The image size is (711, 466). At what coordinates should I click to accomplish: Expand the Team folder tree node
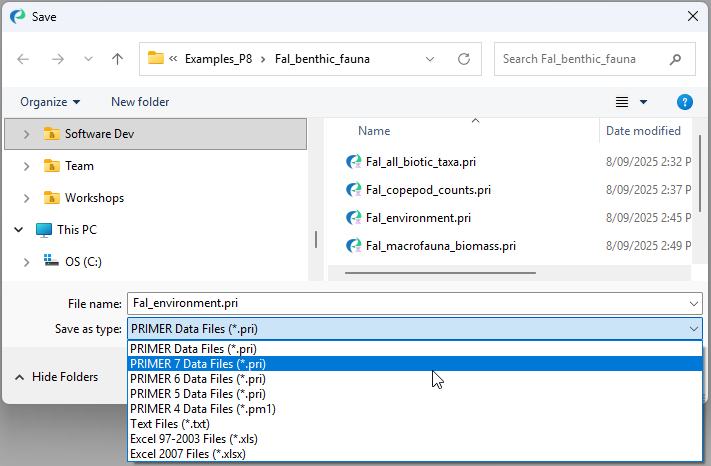point(26,166)
